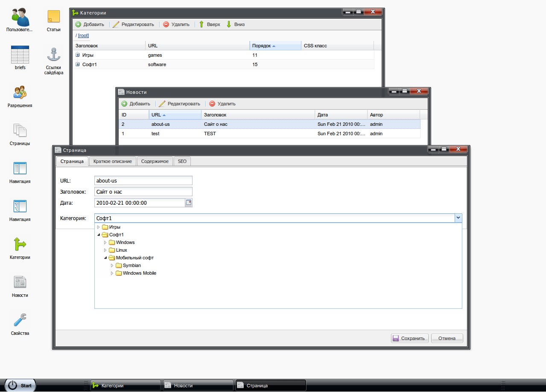Click the URL input field
Viewport: 546px width, 392px height.
(143, 181)
